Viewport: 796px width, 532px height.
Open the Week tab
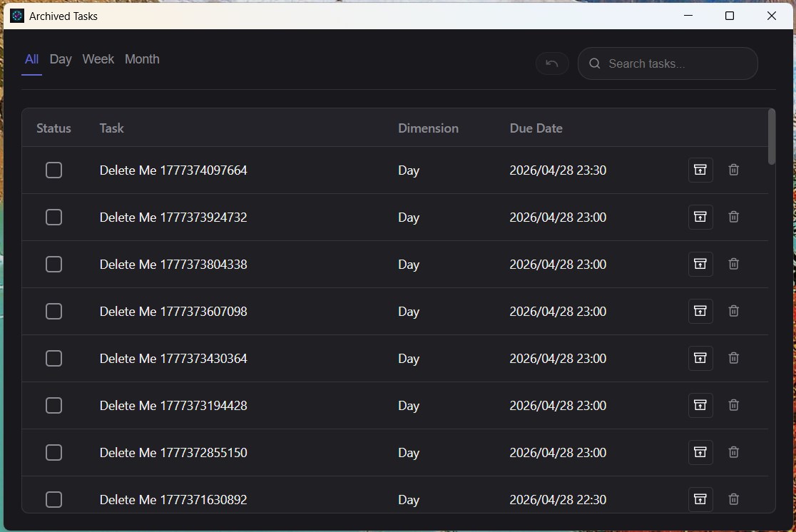coord(98,59)
